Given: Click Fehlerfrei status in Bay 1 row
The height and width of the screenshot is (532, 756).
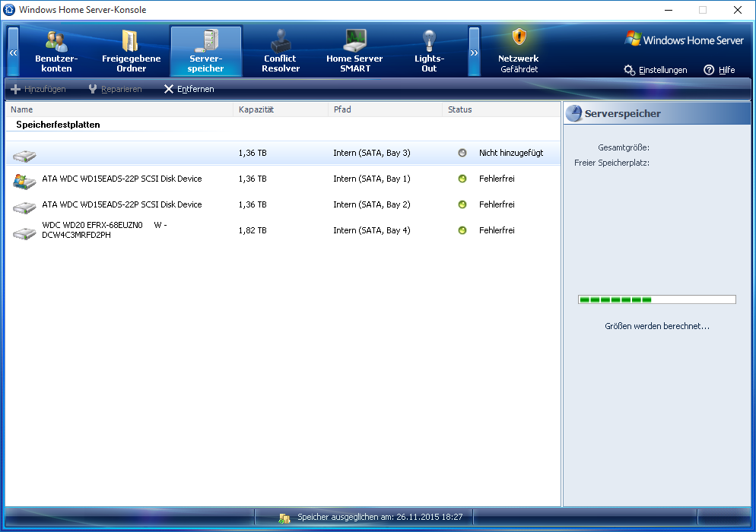Looking at the screenshot, I should (x=497, y=179).
